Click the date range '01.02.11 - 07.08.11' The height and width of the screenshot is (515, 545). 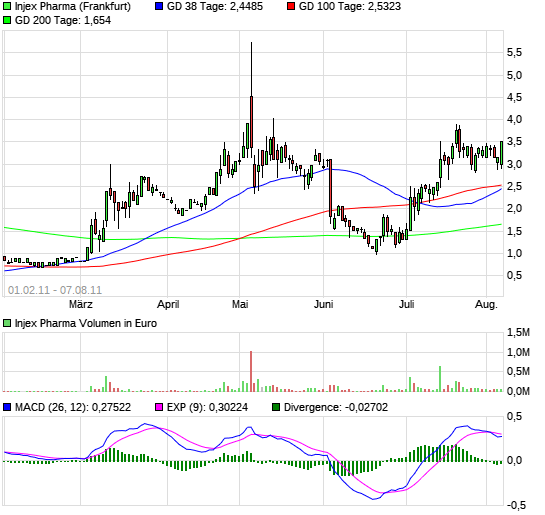coord(55,290)
